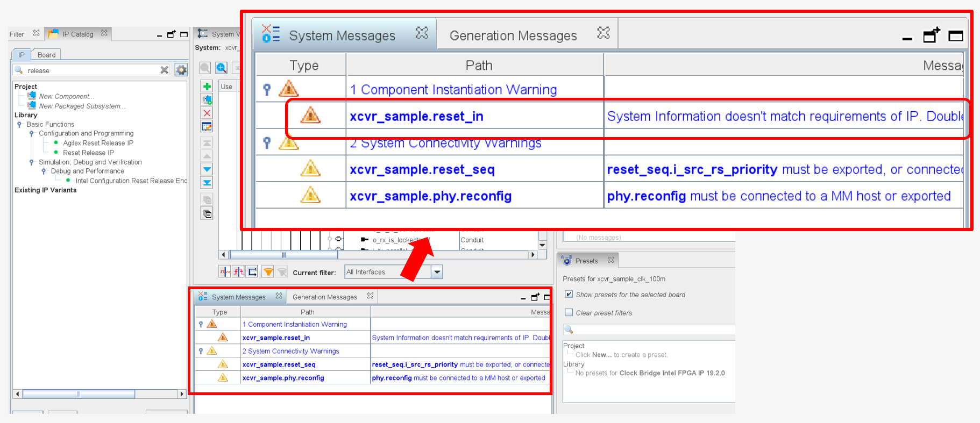Click the IP Catalog search settings gear
Screen dimensions: 980x423
click(181, 70)
